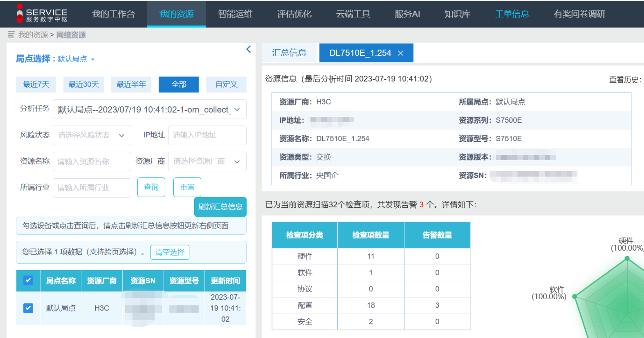Screen dimensions: 644x338
Task: Collapse left panel with chevron arrow
Action: tap(249, 49)
